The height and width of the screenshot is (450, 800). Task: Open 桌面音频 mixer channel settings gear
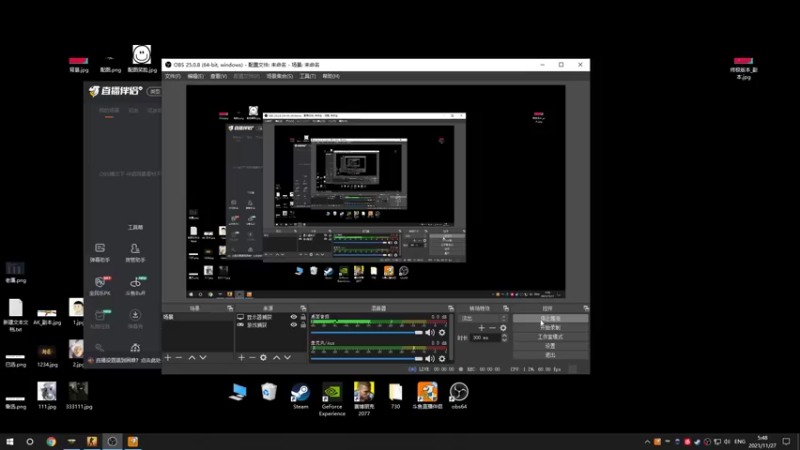(x=442, y=333)
